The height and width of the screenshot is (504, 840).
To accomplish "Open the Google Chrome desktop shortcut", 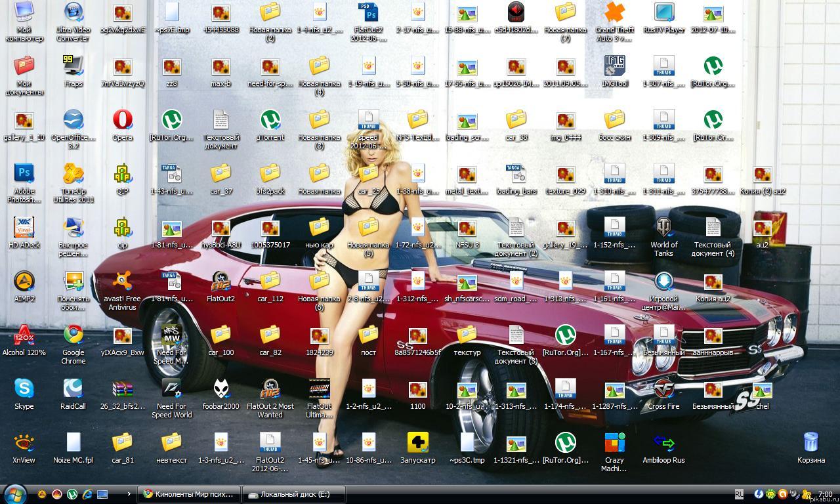I will point(73,344).
